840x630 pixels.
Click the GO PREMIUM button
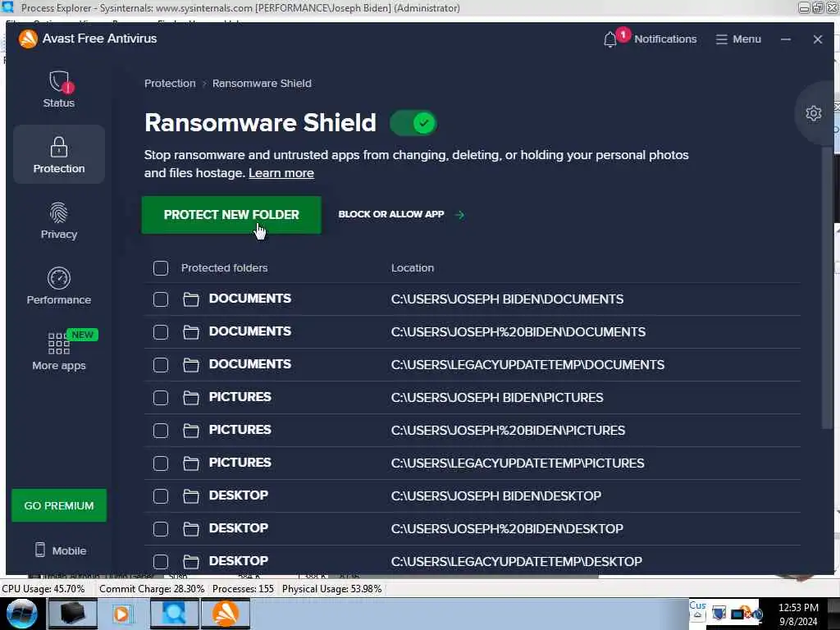point(59,505)
